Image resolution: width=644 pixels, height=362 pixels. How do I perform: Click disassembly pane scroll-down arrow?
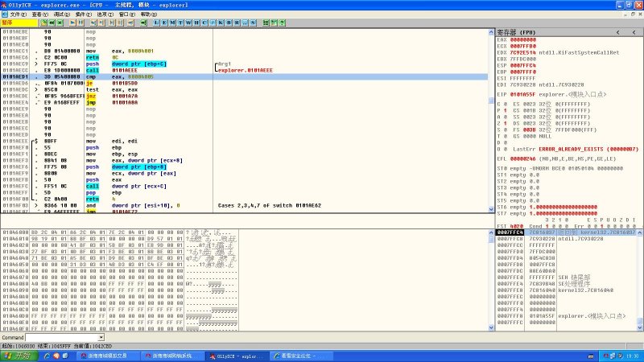pos(491,209)
